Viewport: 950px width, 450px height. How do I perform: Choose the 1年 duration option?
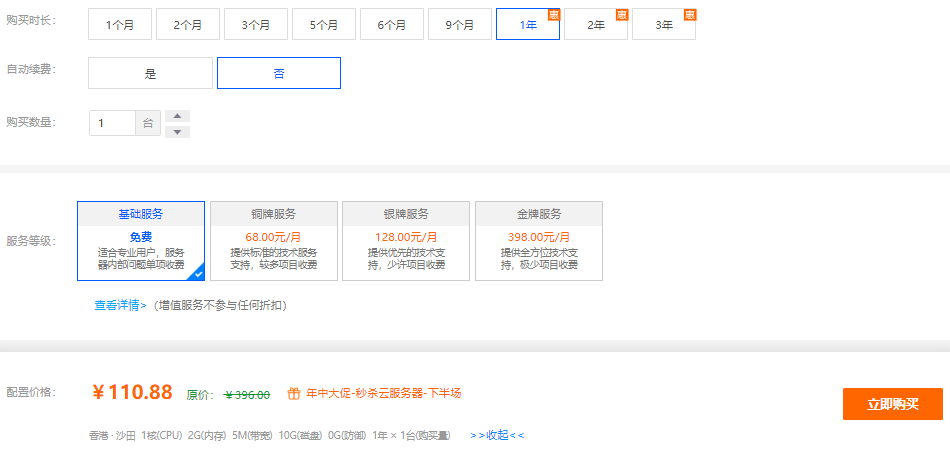(x=528, y=25)
